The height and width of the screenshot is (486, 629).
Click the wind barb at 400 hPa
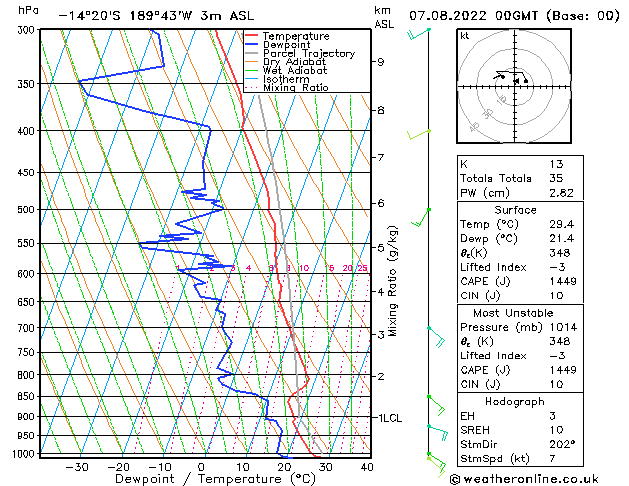point(419,135)
